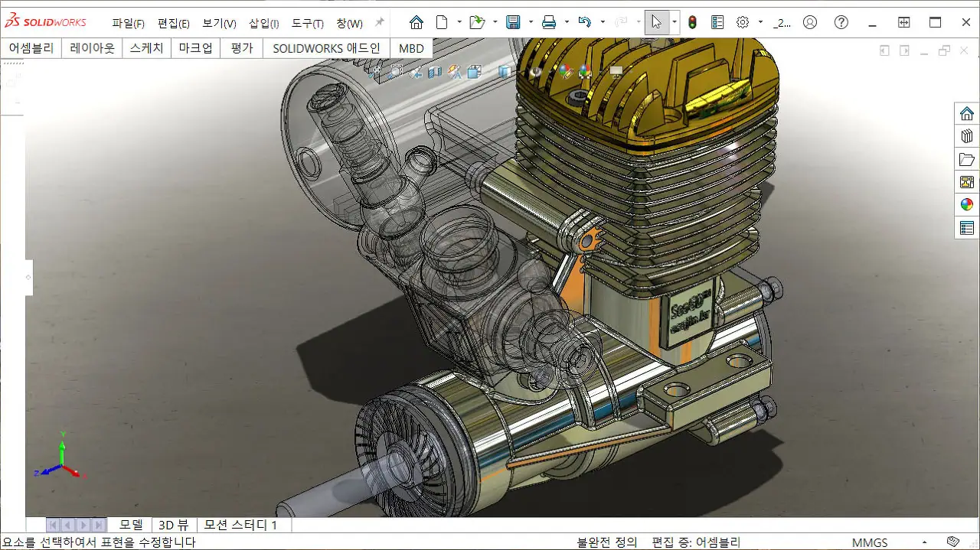Expand the Undo dropdown arrow
The image size is (980, 550).
603,22
